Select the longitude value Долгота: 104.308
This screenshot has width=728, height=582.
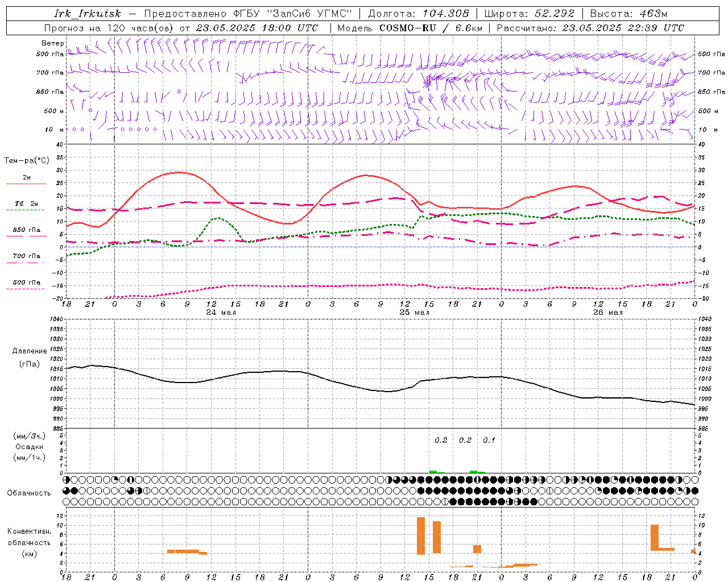[x=419, y=14]
